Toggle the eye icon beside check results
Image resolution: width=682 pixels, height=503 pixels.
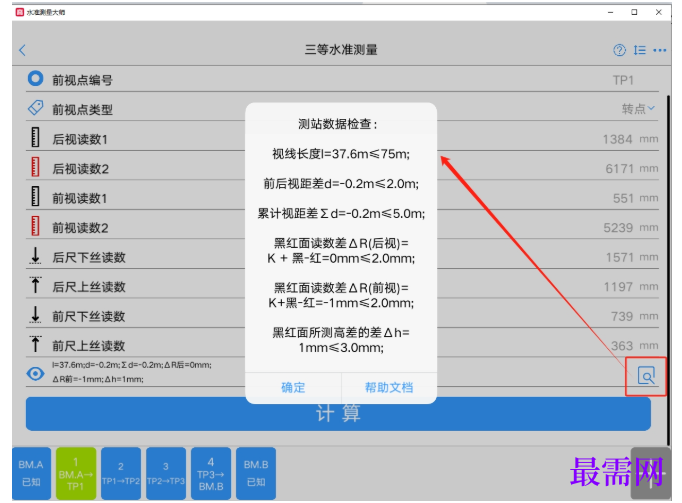(35, 373)
